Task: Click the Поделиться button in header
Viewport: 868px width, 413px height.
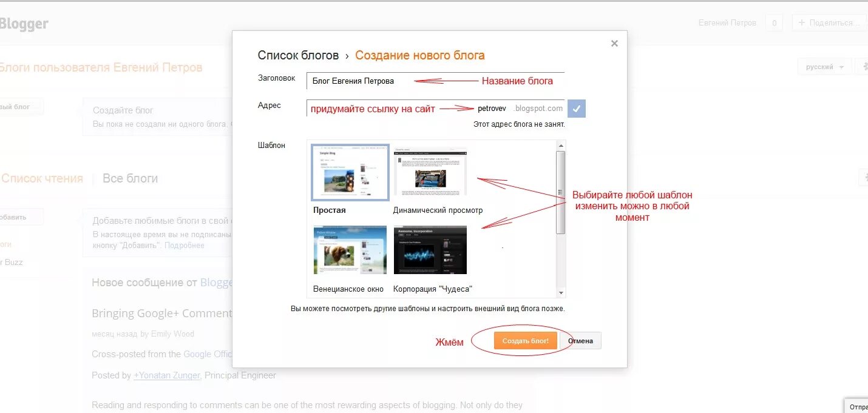Action: (x=829, y=23)
